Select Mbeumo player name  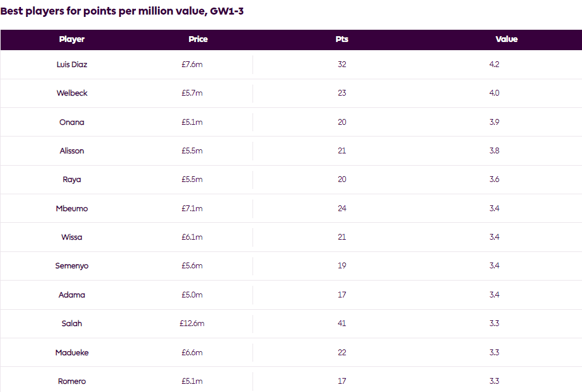click(x=72, y=208)
